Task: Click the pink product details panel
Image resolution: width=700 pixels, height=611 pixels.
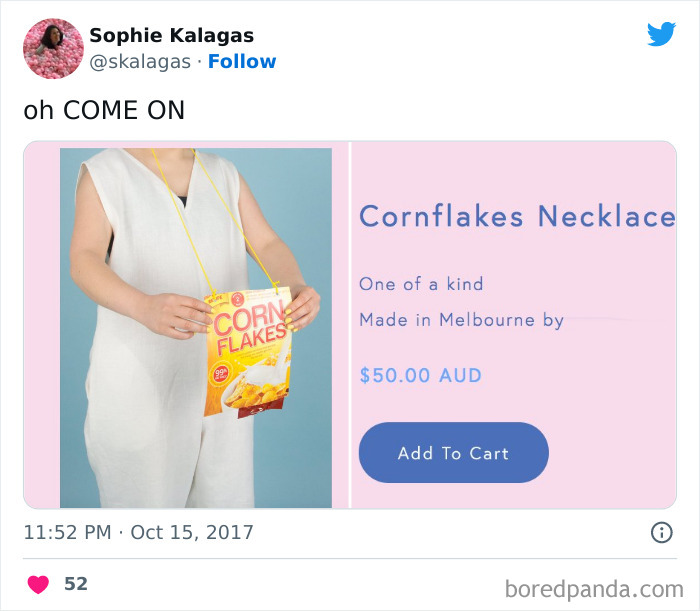Action: (x=514, y=325)
